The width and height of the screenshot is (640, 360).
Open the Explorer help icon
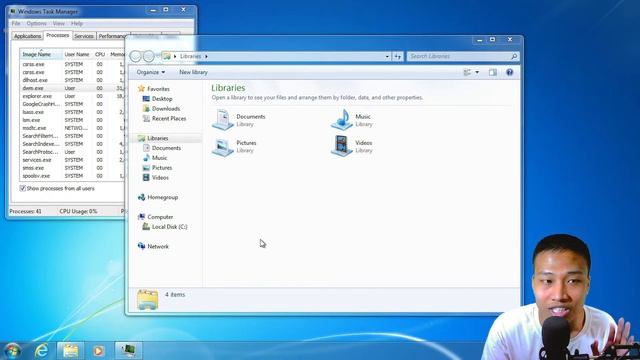[509, 72]
